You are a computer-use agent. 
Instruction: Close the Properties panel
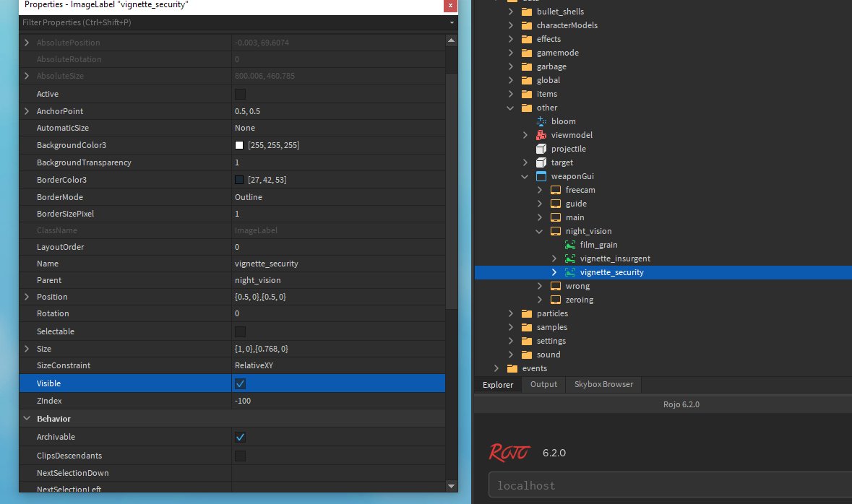coord(450,6)
